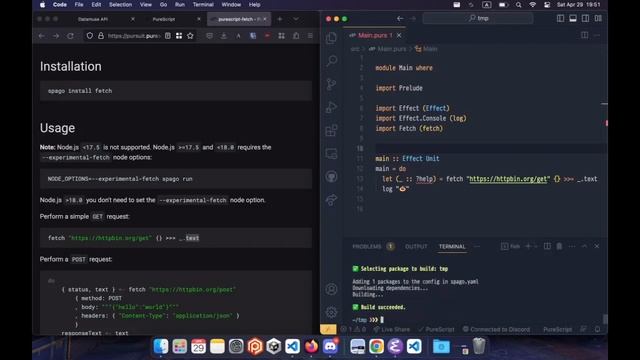640x360 pixels.
Task: Open tracking protection shield icon
Action: (89, 36)
